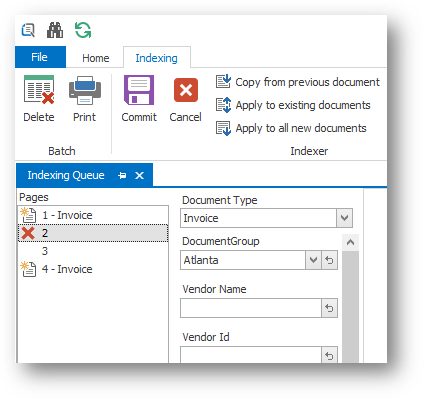Viewport: 424px width, 399px height.
Task: Expand the DocumentGroup dropdown arrow
Action: [313, 260]
